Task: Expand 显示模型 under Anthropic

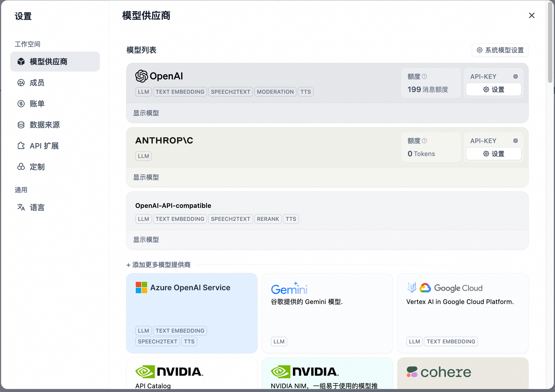Action: pyautogui.click(x=146, y=177)
